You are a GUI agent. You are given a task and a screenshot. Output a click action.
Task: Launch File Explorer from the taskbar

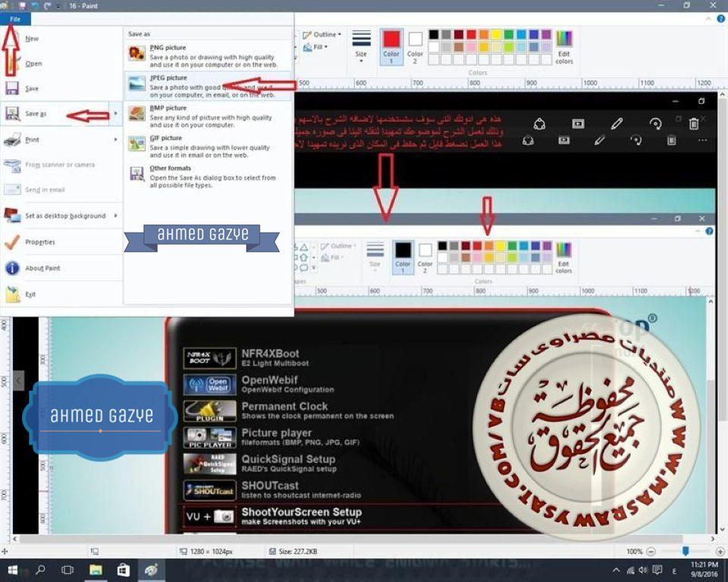[96, 570]
